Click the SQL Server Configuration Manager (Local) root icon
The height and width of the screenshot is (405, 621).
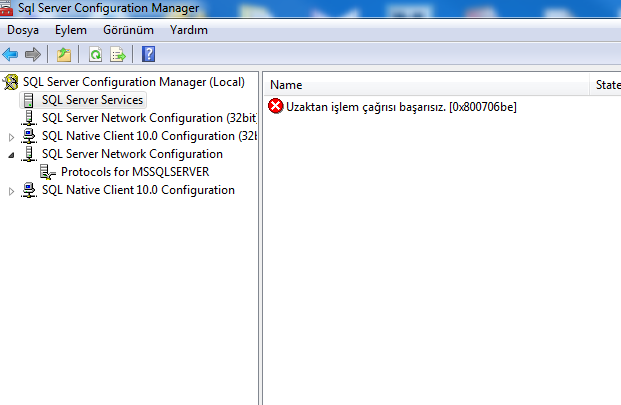click(11, 82)
